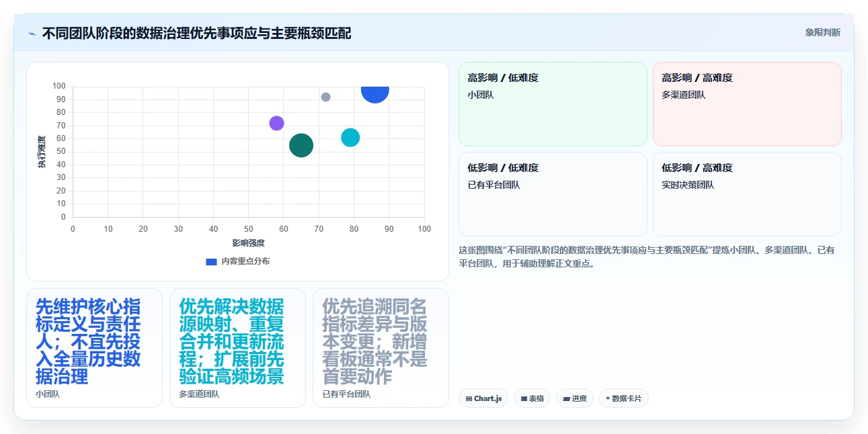
Task: Click the 进度 tag chip
Action: tap(575, 398)
